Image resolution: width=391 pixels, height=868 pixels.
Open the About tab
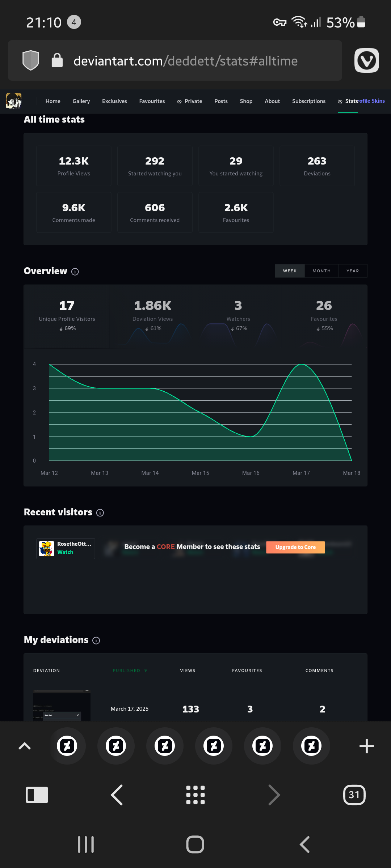pos(272,101)
